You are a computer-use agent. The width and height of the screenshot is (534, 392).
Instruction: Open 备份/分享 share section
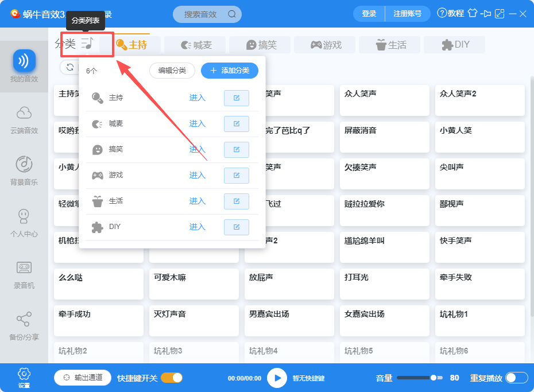[24, 326]
